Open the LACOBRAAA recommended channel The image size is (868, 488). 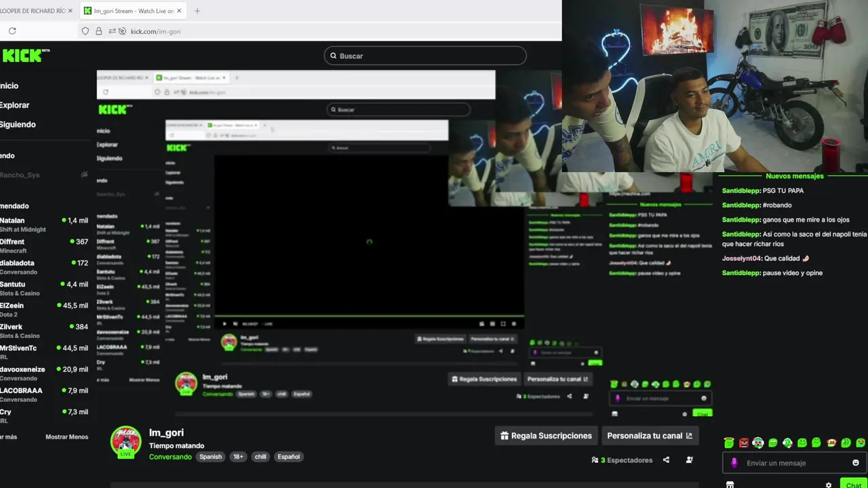[x=44, y=394]
